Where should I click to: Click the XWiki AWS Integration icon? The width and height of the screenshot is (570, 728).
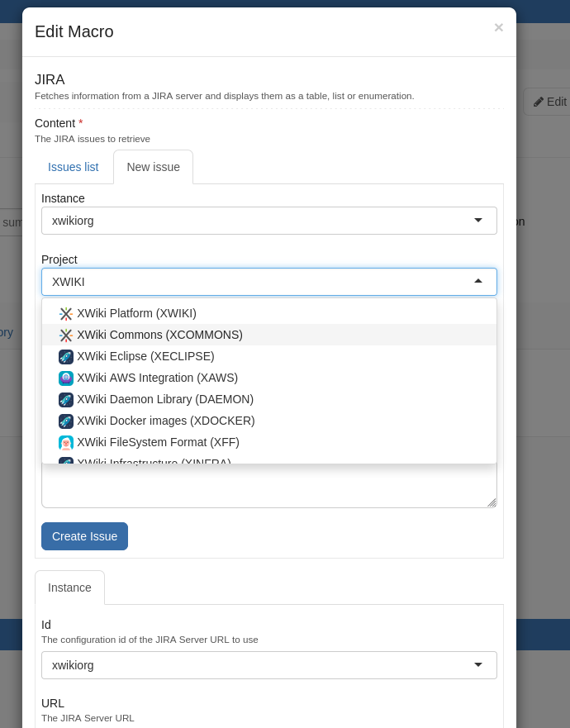coord(66,378)
